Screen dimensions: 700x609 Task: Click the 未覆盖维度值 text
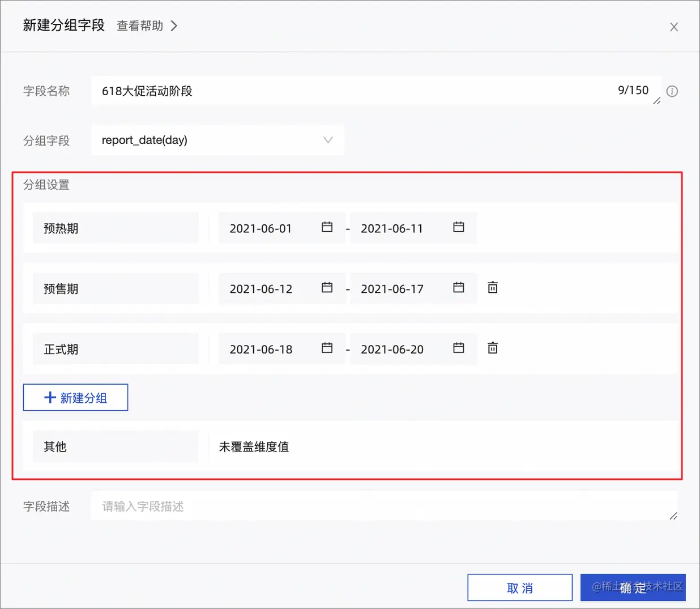pos(254,447)
